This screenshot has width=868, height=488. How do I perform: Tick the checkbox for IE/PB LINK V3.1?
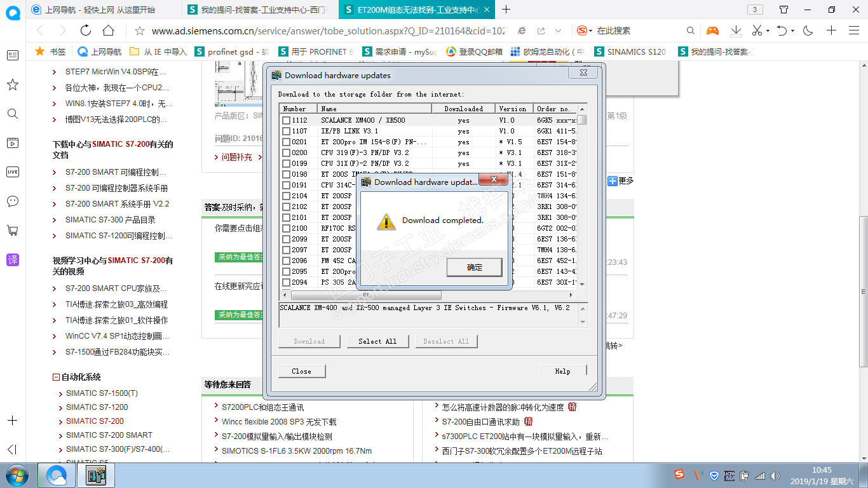(x=286, y=131)
